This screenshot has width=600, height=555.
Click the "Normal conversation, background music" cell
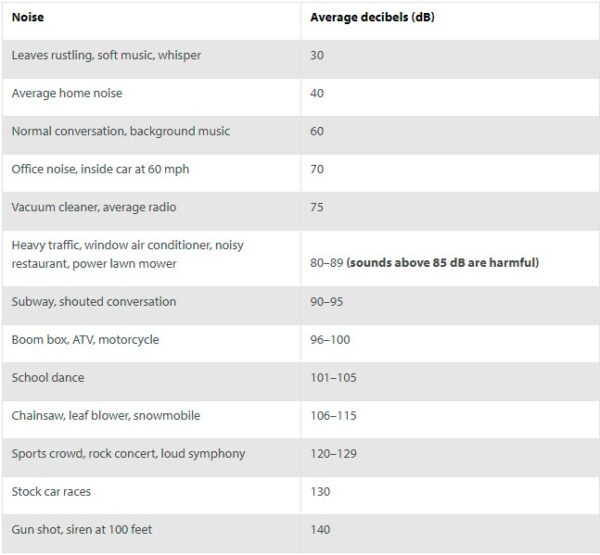point(120,131)
